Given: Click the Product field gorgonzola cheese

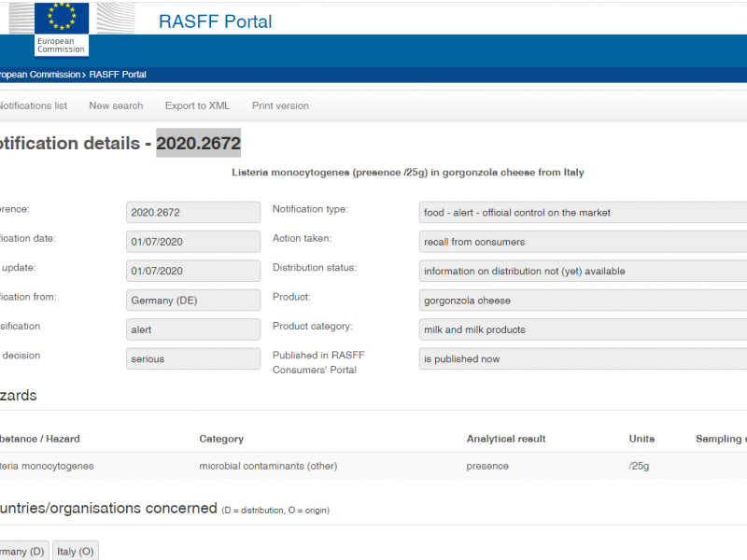Looking at the screenshot, I should click(x=583, y=300).
